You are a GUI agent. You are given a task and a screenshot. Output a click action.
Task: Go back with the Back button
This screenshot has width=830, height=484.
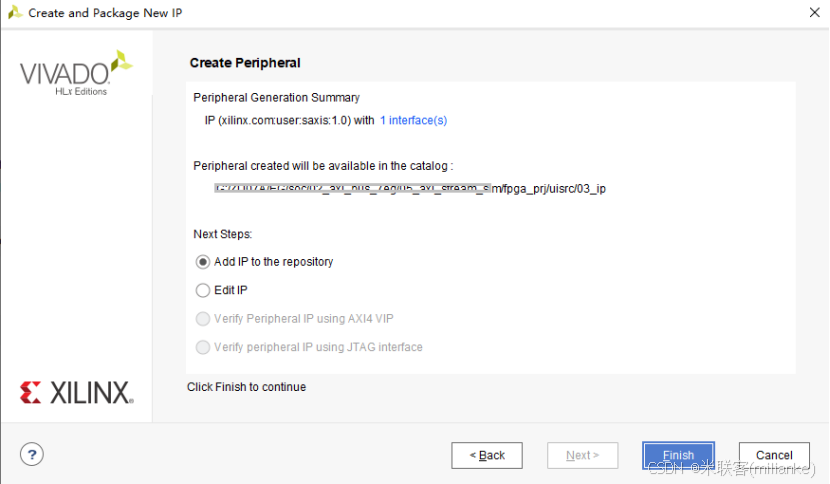487,455
